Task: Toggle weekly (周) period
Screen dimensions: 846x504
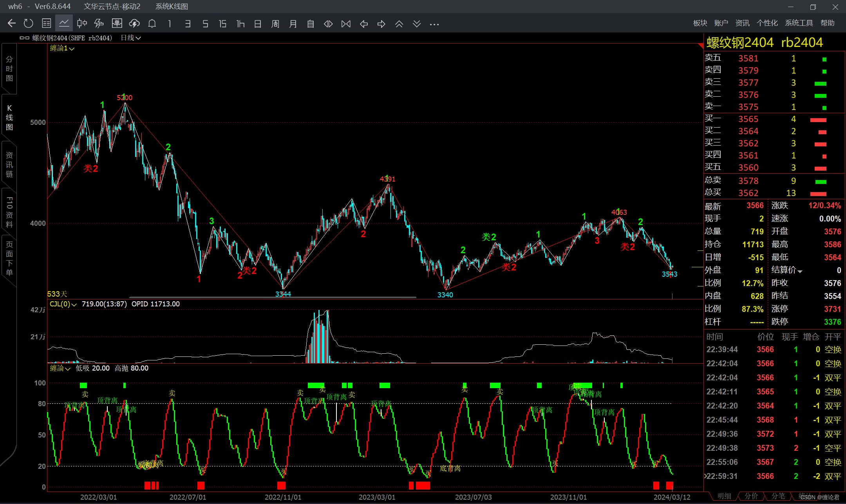Action: pos(275,24)
